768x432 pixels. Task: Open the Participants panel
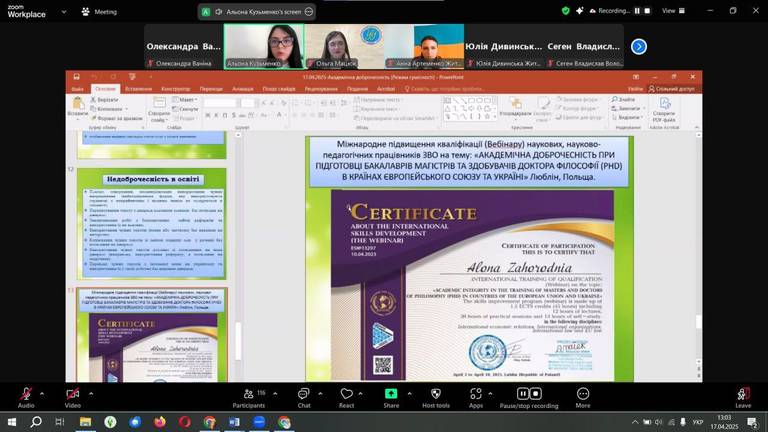[x=248, y=395]
